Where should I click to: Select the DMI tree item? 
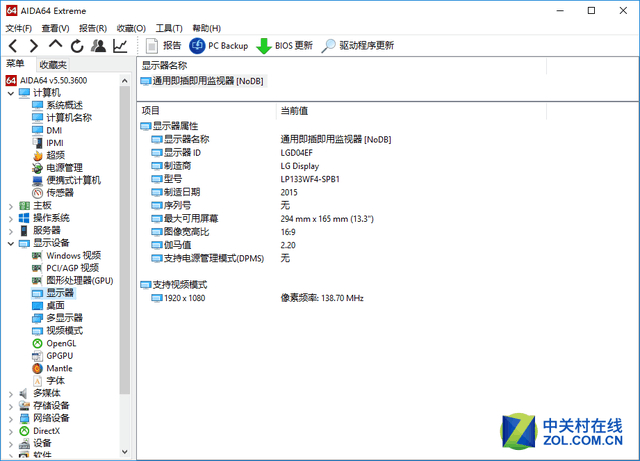click(x=47, y=130)
